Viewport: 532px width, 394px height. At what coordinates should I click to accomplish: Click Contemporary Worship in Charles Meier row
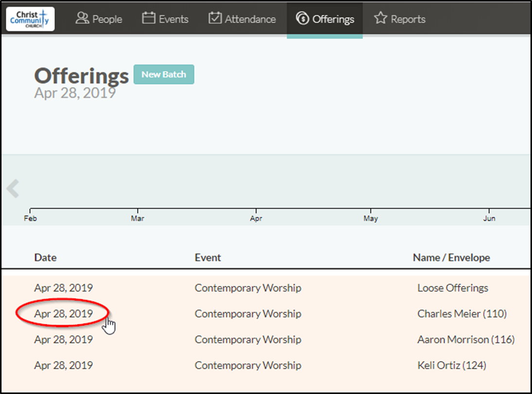tap(248, 313)
